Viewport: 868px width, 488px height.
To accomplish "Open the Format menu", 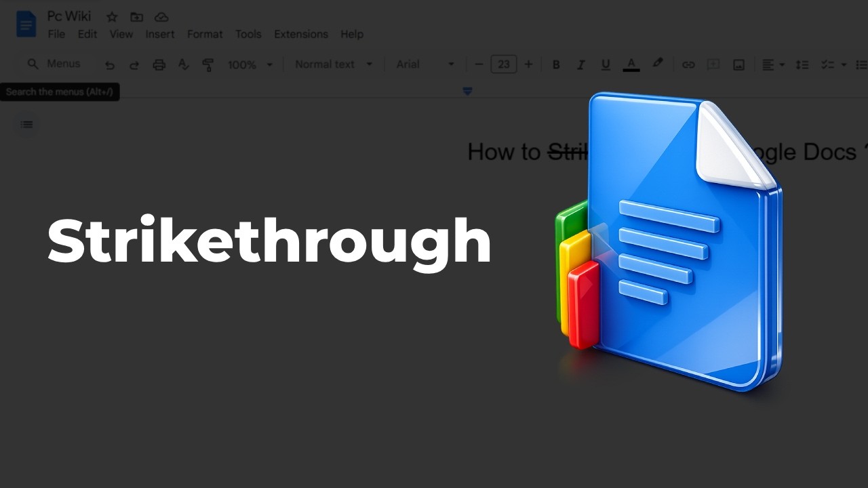I will [x=205, y=34].
